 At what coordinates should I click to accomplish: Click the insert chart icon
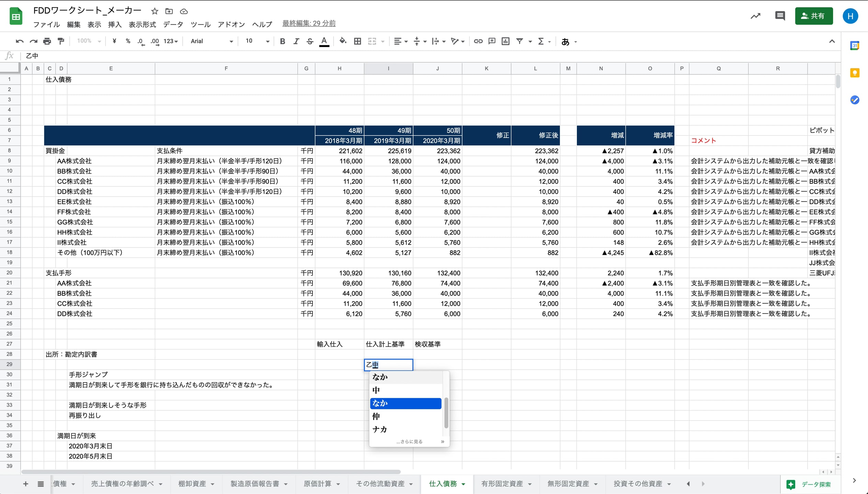coord(505,41)
